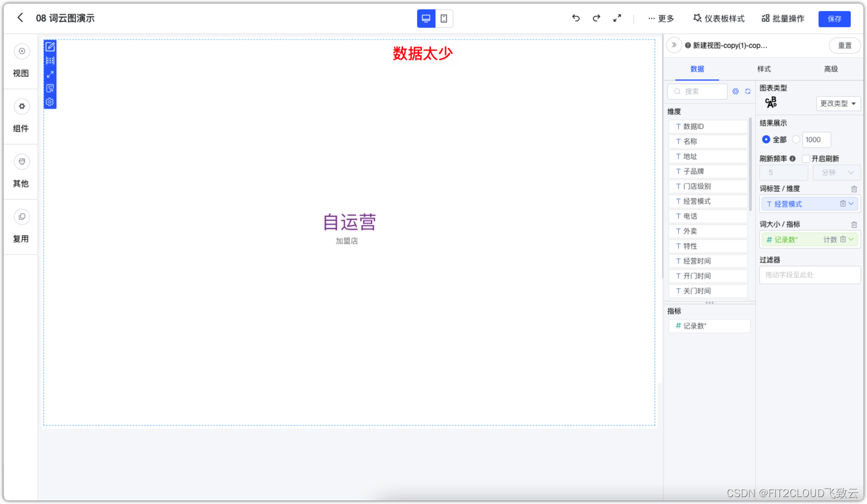Image resolution: width=867 pixels, height=504 pixels.
Task: Open the 更改类型 dropdown
Action: 838,104
